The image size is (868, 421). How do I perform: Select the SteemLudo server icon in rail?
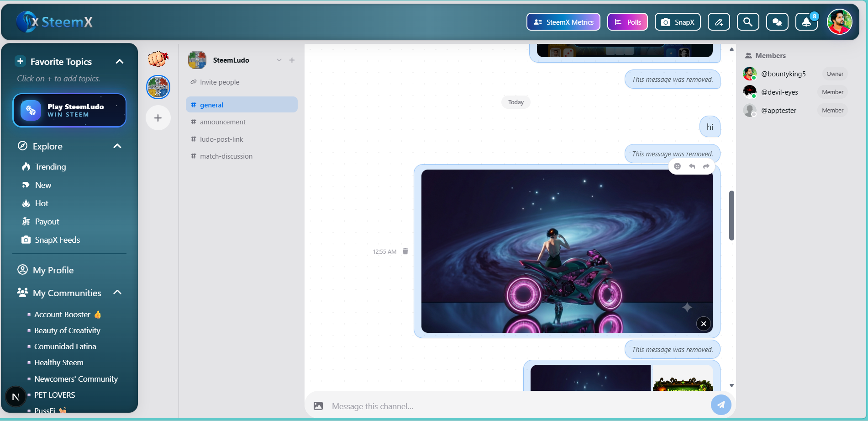point(158,87)
